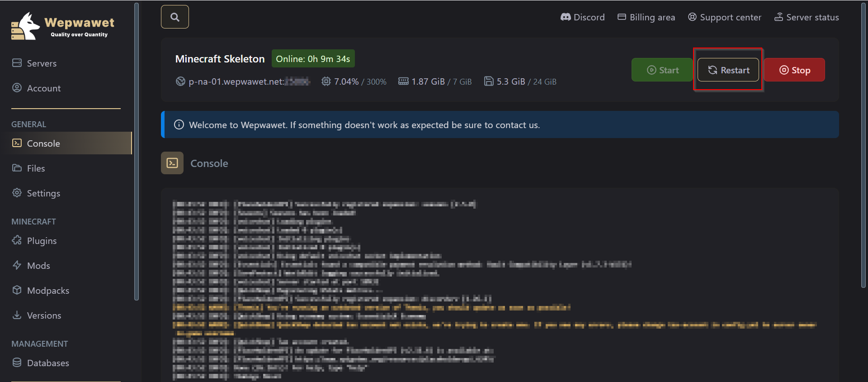Screen dimensions: 868x382
Task: Click the 7.04% CPU usage value
Action: pos(346,81)
